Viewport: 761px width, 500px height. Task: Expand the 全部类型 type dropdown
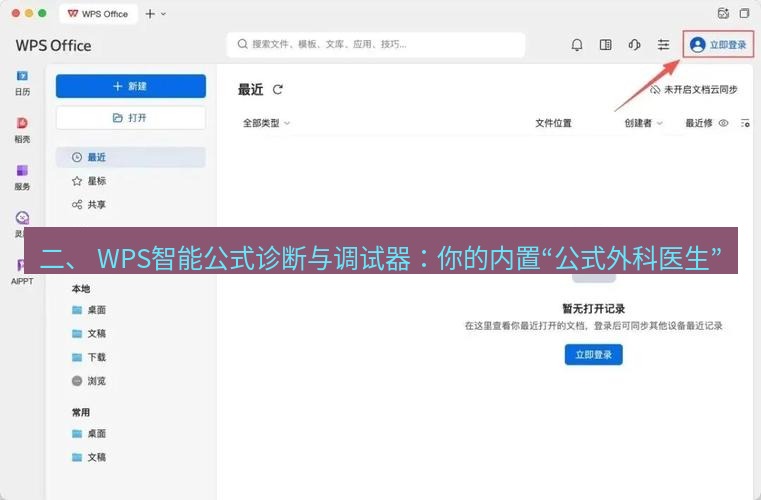(266, 123)
